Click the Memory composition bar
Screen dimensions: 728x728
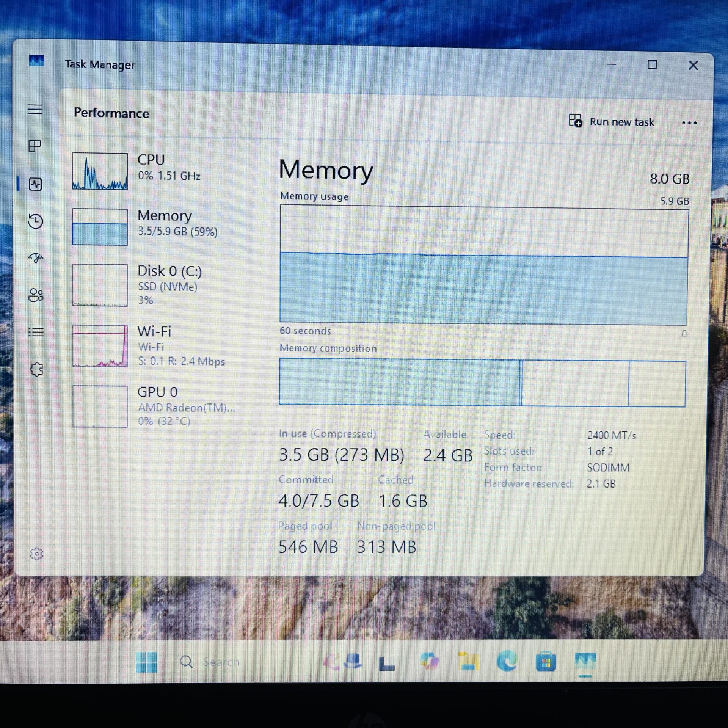(482, 383)
